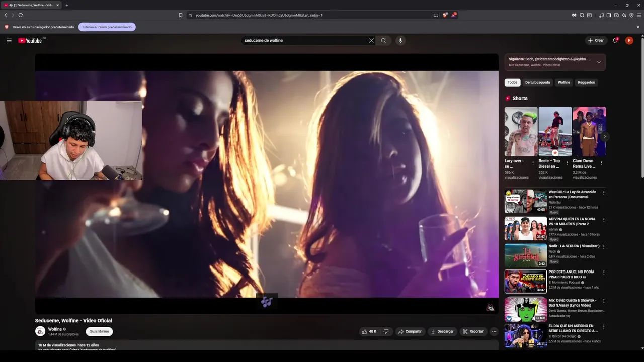Select the Reggaeton filter chip
Viewport: 644px width, 362px height.
pyautogui.click(x=586, y=82)
